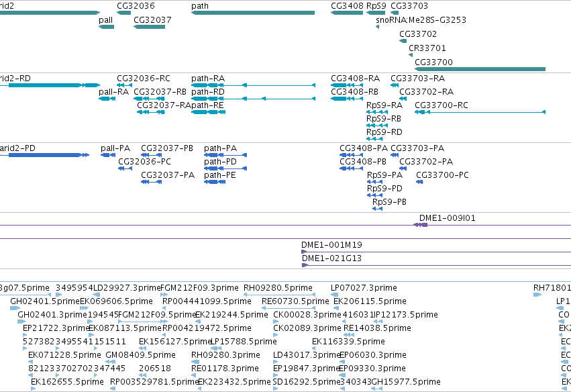571x392 pixels.
Task: Click the CG3408-PB protein label
Action: pyautogui.click(x=363, y=161)
